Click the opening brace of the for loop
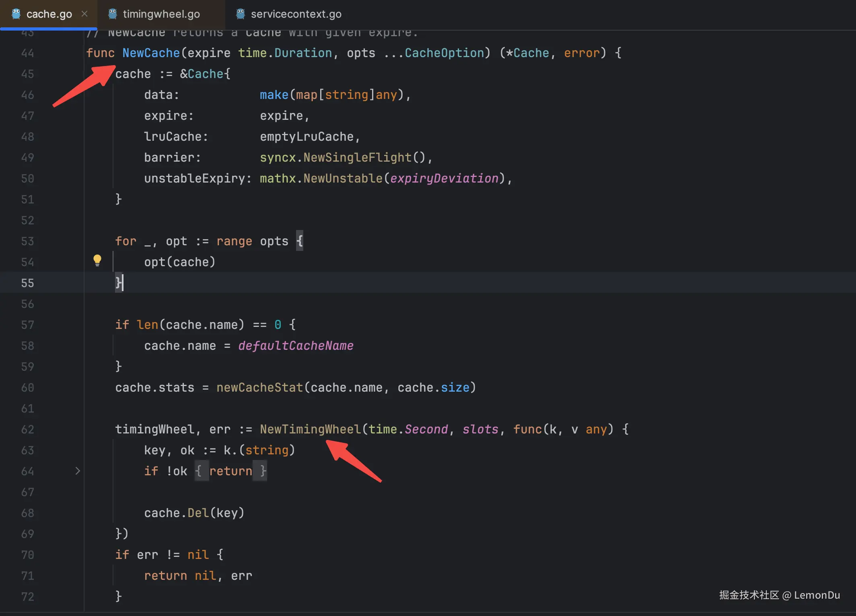This screenshot has width=856, height=616. click(299, 241)
